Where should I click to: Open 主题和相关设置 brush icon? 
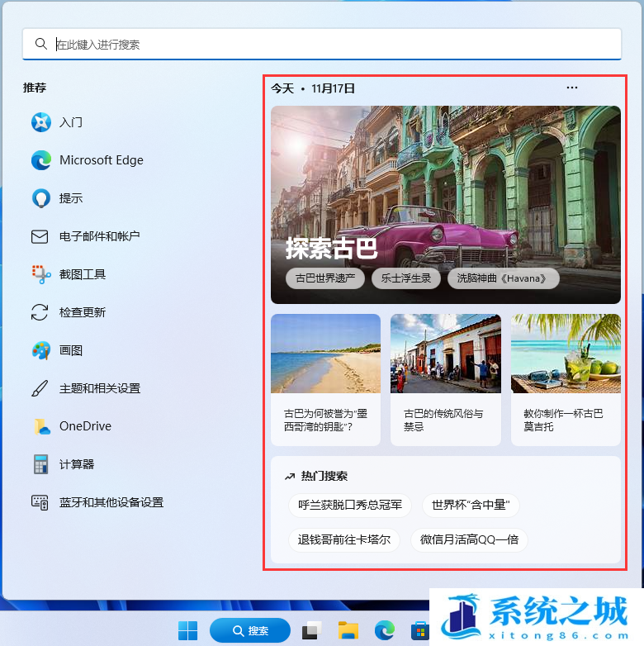(40, 388)
